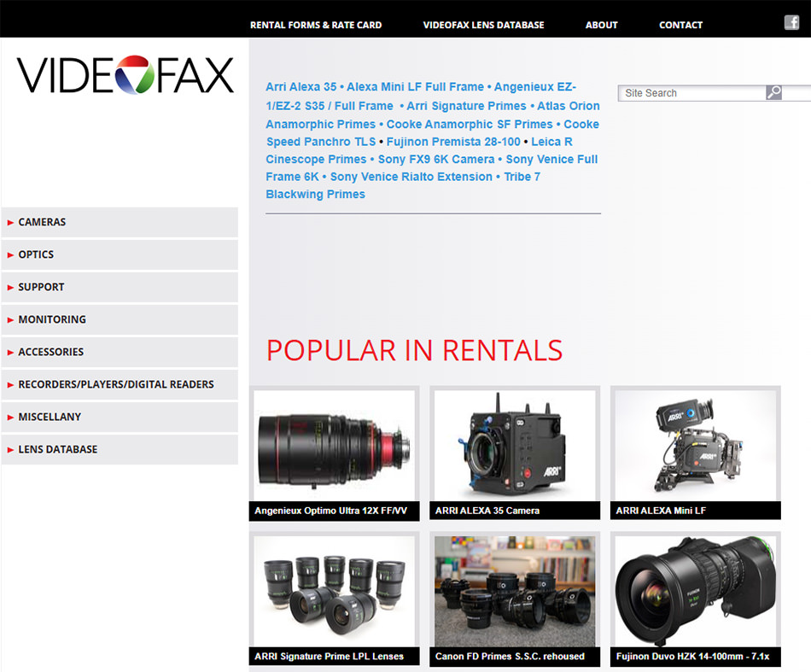This screenshot has width=811, height=672.
Task: Expand the Lens Database arrow
Action: pyautogui.click(x=10, y=450)
